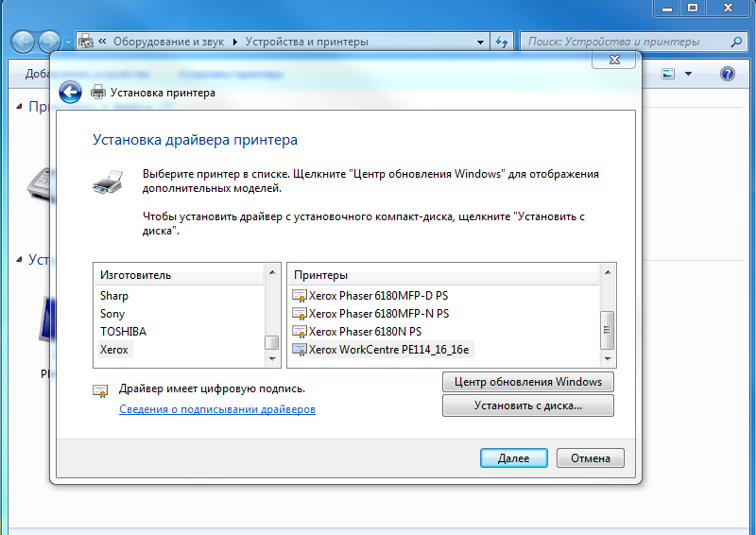756x535 pixels.
Task: Click manufacturer list scroll up arrow
Action: pyautogui.click(x=272, y=272)
